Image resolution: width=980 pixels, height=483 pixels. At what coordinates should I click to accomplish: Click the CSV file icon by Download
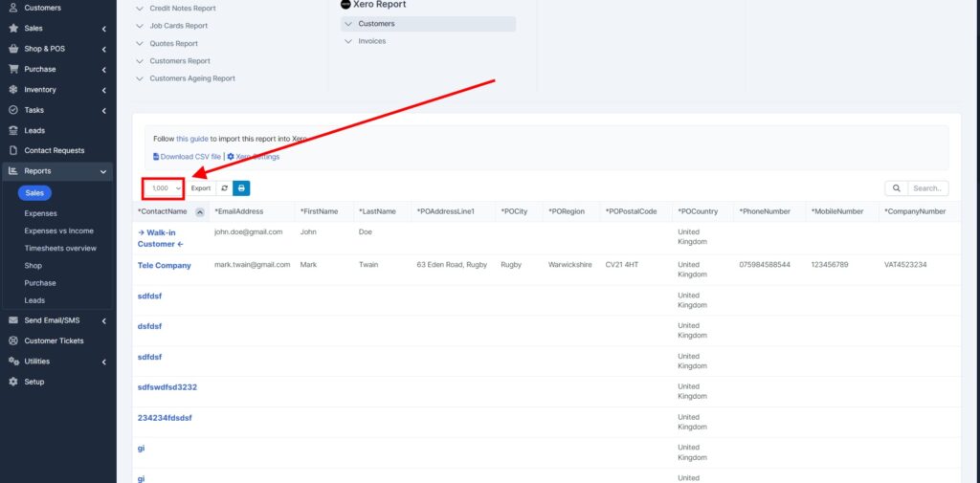[156, 157]
